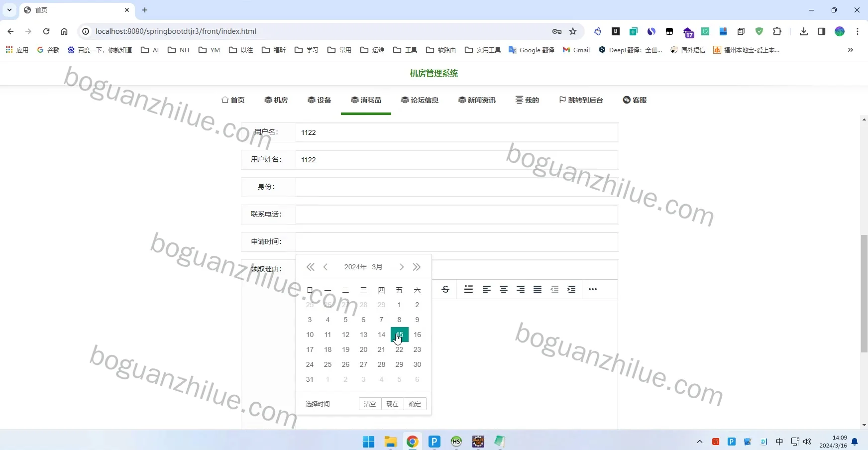This screenshot has height=450, width=868.
Task: Align text right in editor
Action: coord(521,289)
